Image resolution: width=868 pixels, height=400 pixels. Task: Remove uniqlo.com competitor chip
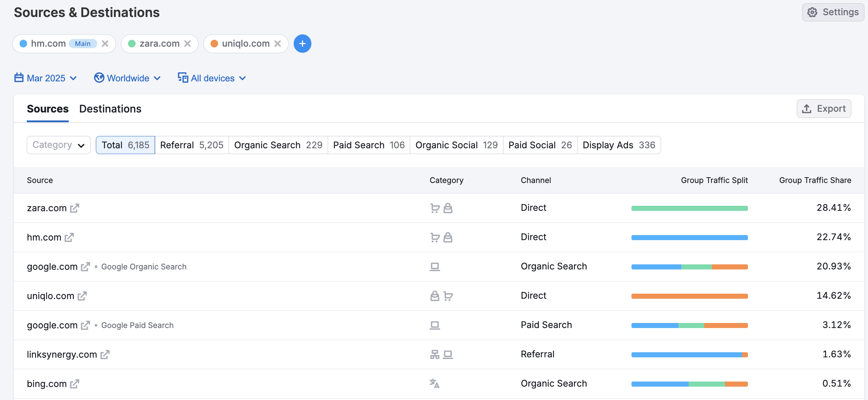click(278, 44)
